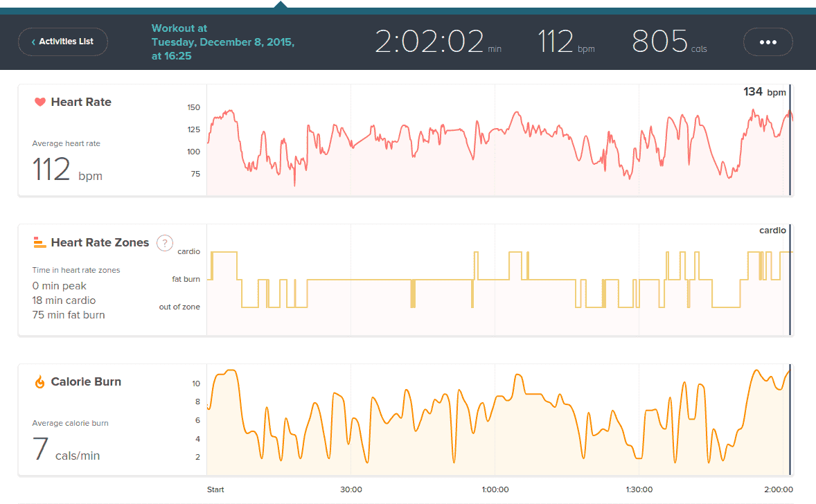This screenshot has height=504, width=816.
Task: Open the three-dots more options menu
Action: click(x=768, y=42)
